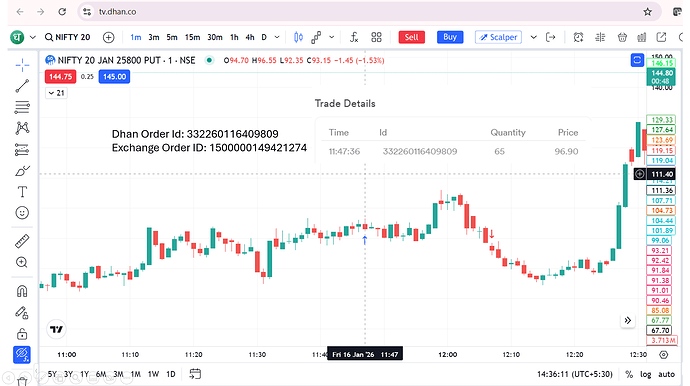
Task: Open the emoji icons tool
Action: pyautogui.click(x=22, y=213)
